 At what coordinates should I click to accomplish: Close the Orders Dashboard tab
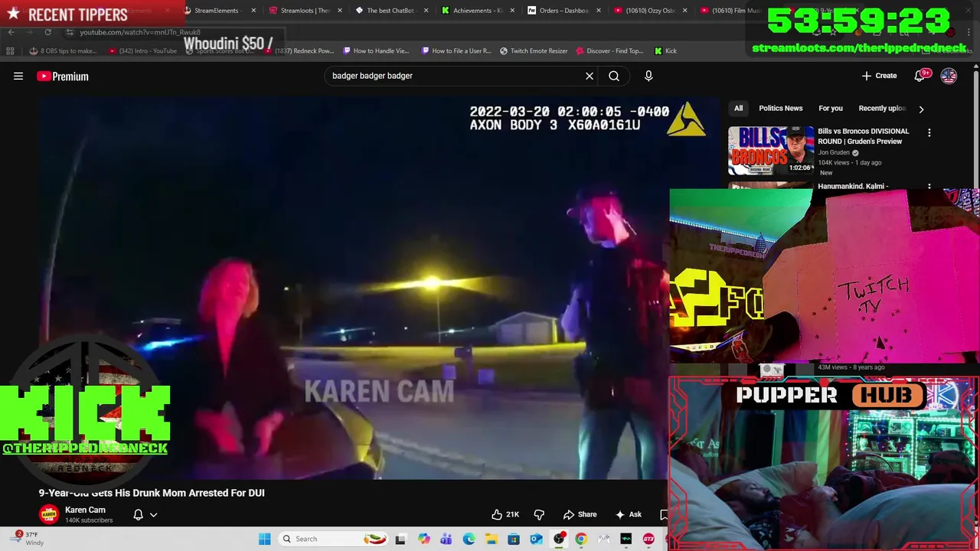pos(599,11)
